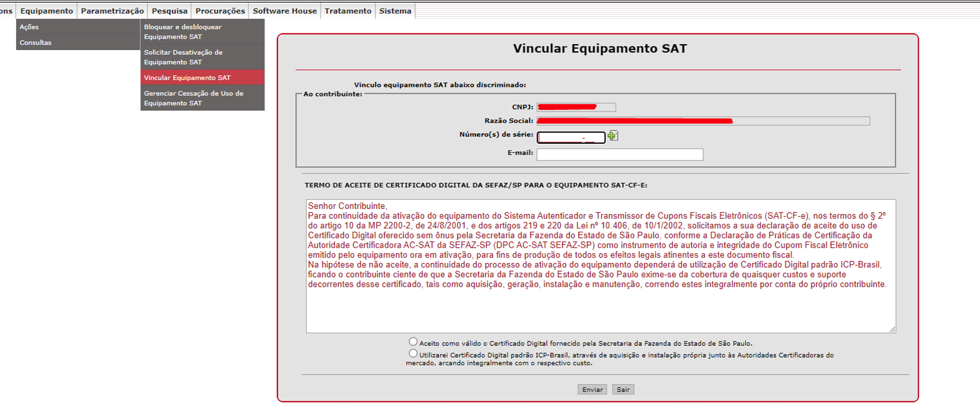Screen dimensions: 980x410
Task: Open the Software House menu
Action: [284, 11]
